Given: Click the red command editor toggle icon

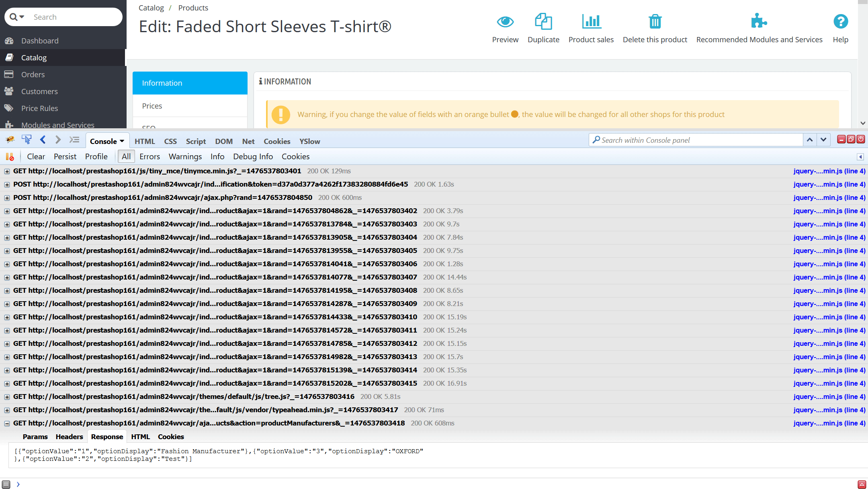Looking at the screenshot, I should tap(862, 484).
